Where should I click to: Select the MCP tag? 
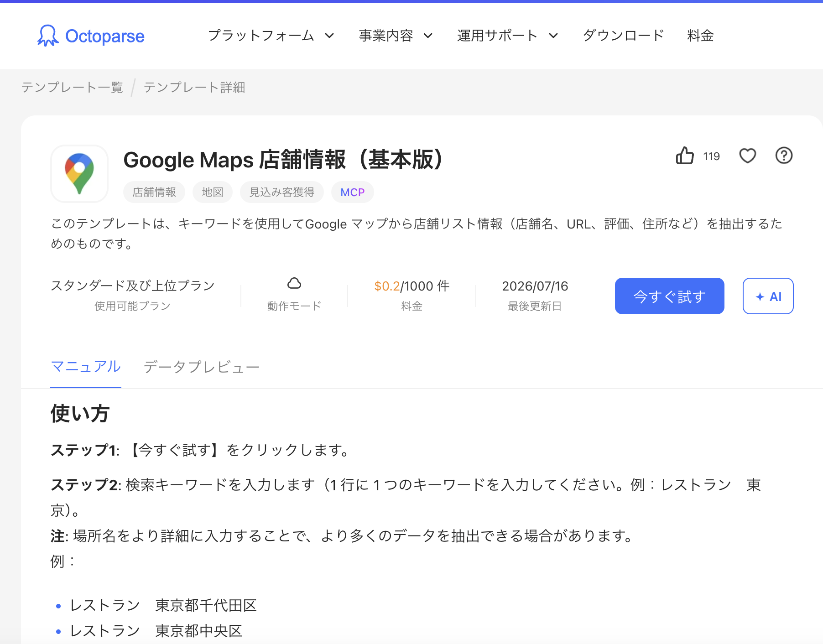coord(353,192)
